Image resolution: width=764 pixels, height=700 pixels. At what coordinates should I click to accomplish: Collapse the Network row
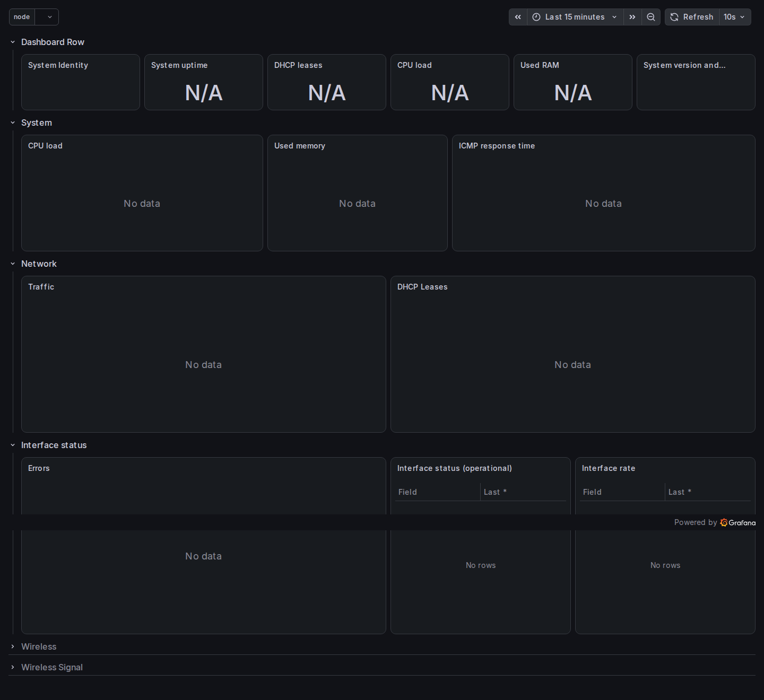(x=13, y=264)
